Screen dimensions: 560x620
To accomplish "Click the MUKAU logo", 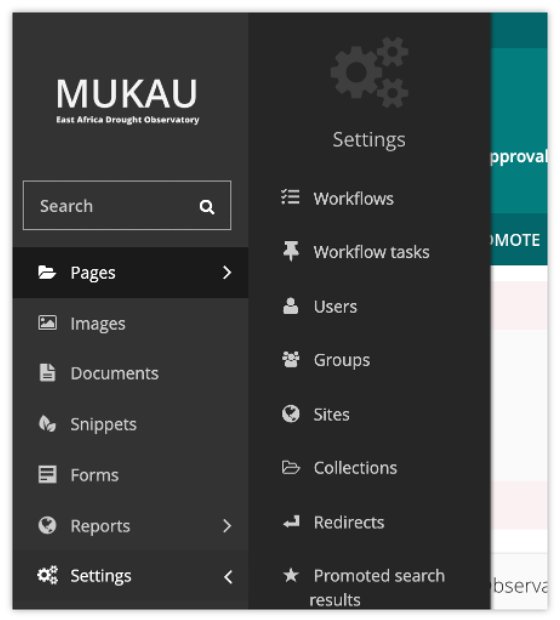I will [x=127, y=101].
